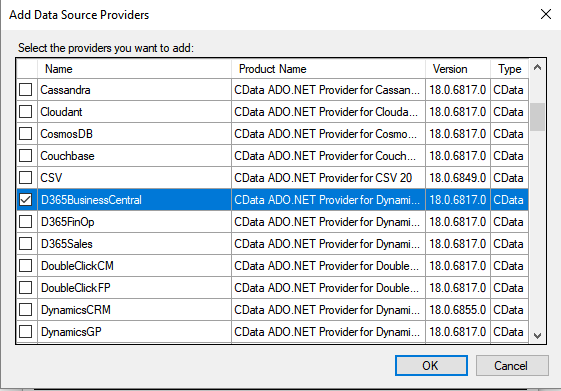561x391 pixels.
Task: Check the DoubleClickFP checkbox
Action: (x=25, y=288)
